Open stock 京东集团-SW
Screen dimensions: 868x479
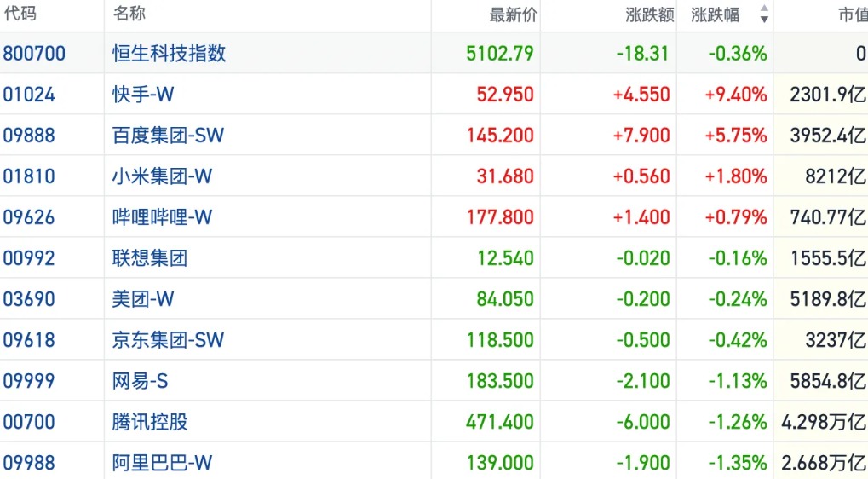click(168, 340)
